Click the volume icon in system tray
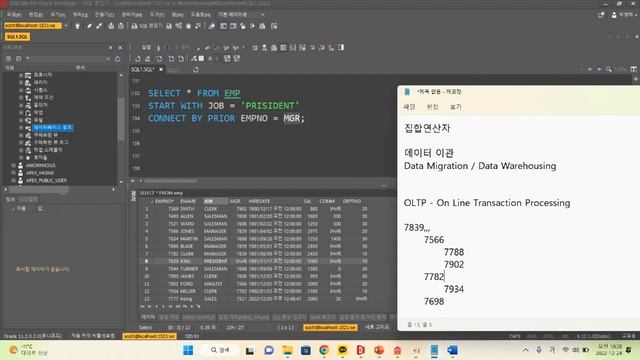This screenshot has height=360, width=640. (576, 350)
